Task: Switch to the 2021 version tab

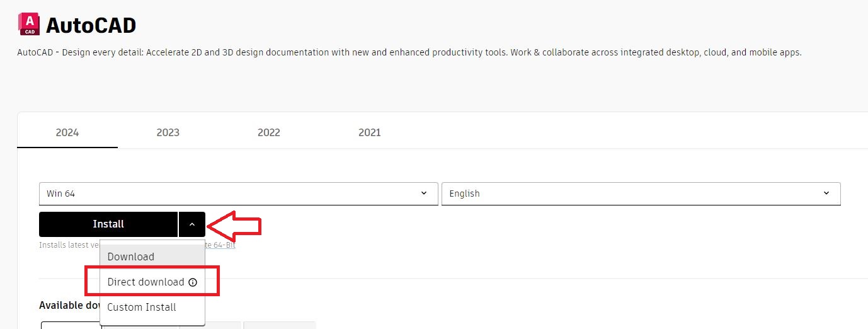Action: tap(369, 132)
